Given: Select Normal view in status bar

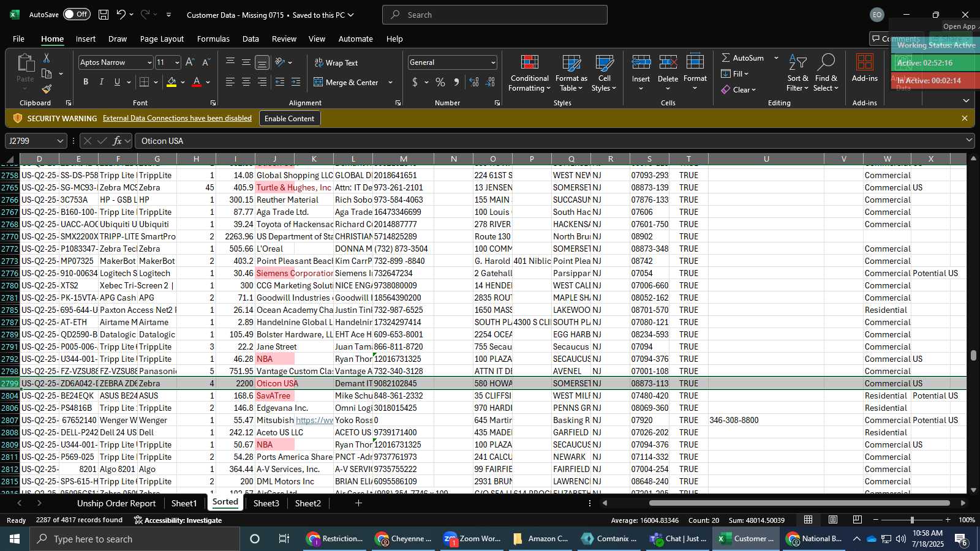Looking at the screenshot, I should 809,520.
